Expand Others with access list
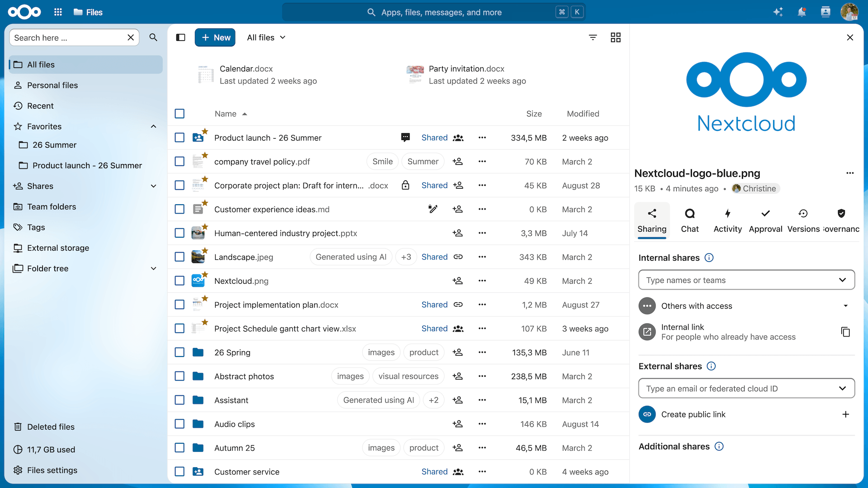 (x=845, y=306)
